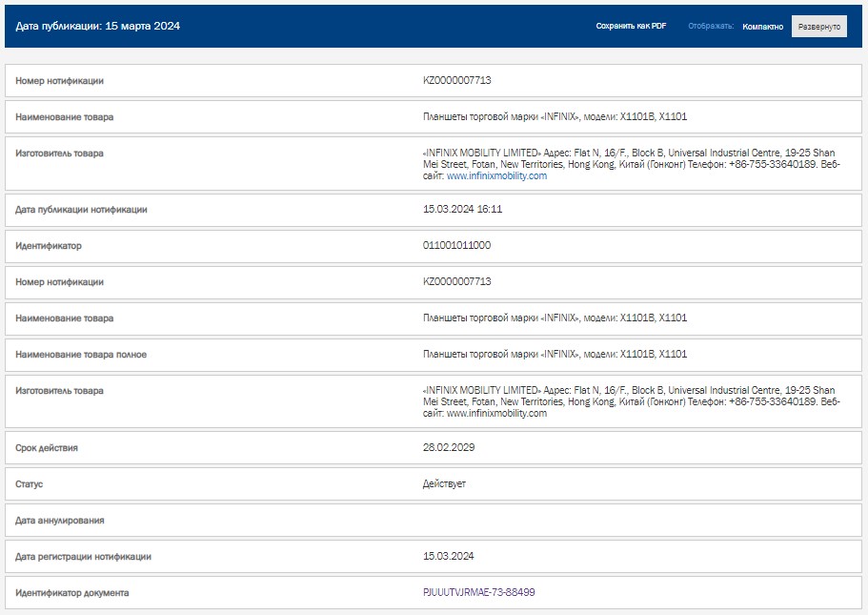The height and width of the screenshot is (615, 868).
Task: Click the 'Срок действия' label
Action: (x=47, y=448)
